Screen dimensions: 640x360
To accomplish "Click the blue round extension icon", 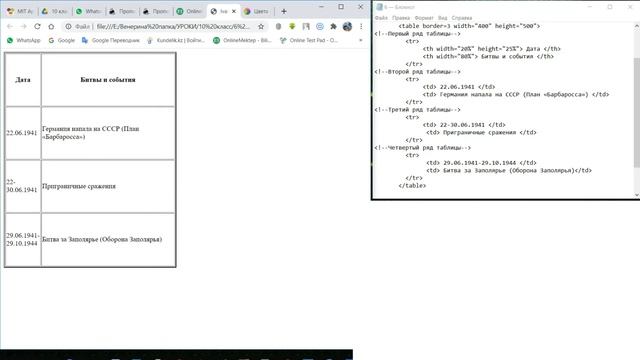I will tap(320, 27).
